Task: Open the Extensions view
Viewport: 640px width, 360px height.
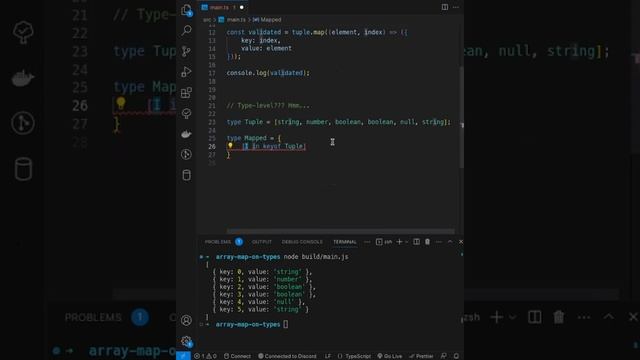Action: click(x=187, y=93)
